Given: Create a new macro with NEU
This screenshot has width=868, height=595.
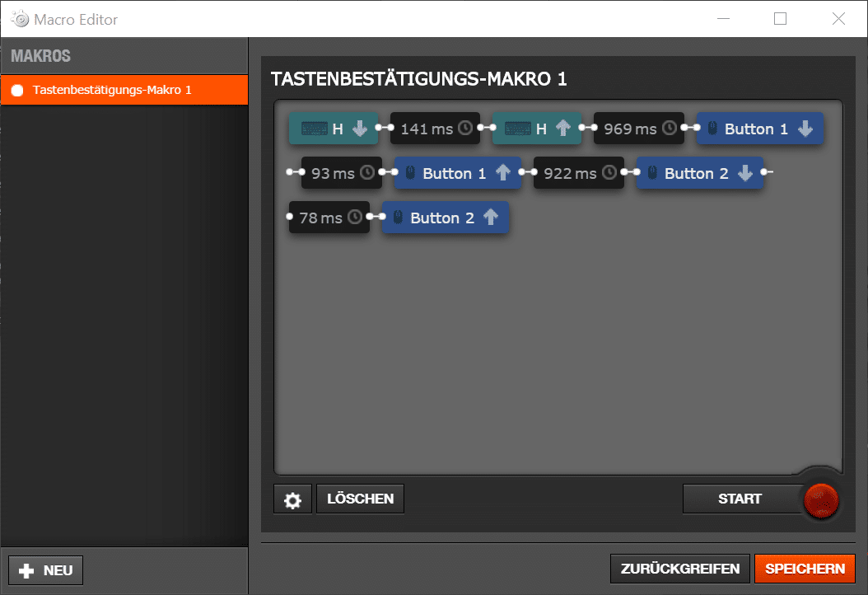Looking at the screenshot, I should pyautogui.click(x=46, y=570).
